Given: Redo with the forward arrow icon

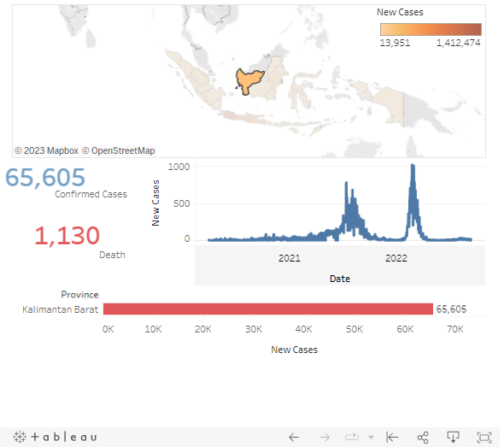Looking at the screenshot, I should [x=325, y=438].
